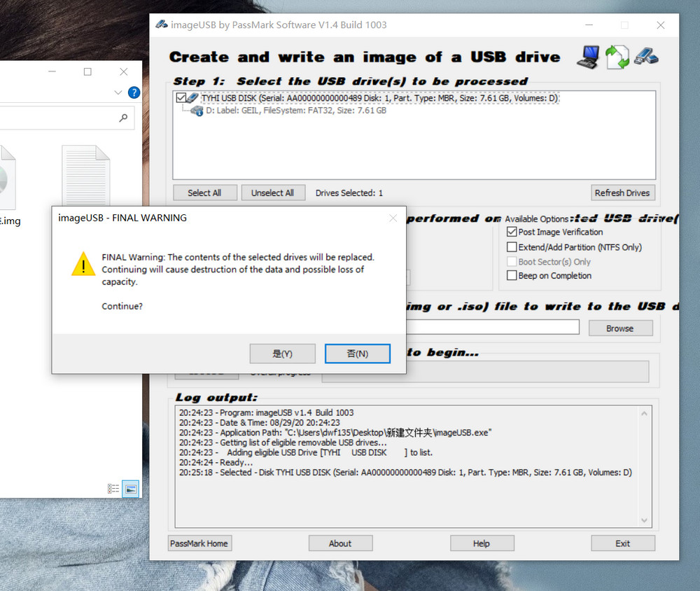Viewport: 700px width, 591px height.
Task: Minimize the File Explorer window
Action: click(x=52, y=71)
